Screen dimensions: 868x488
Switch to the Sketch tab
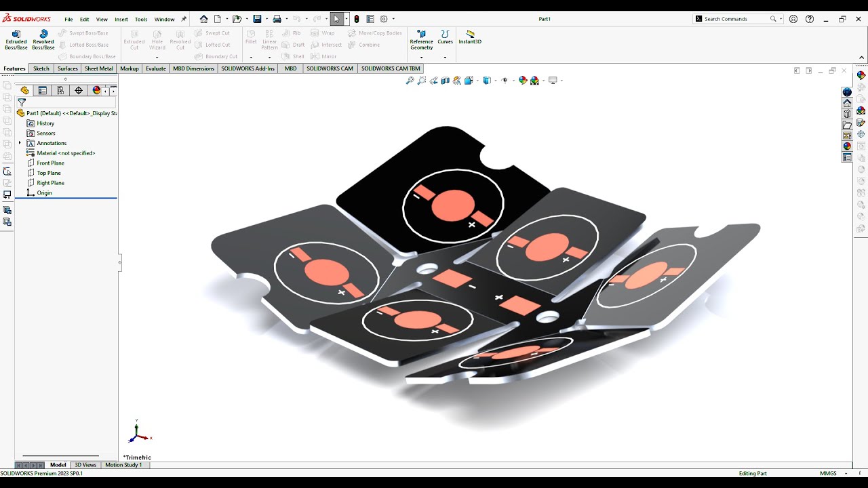[41, 68]
